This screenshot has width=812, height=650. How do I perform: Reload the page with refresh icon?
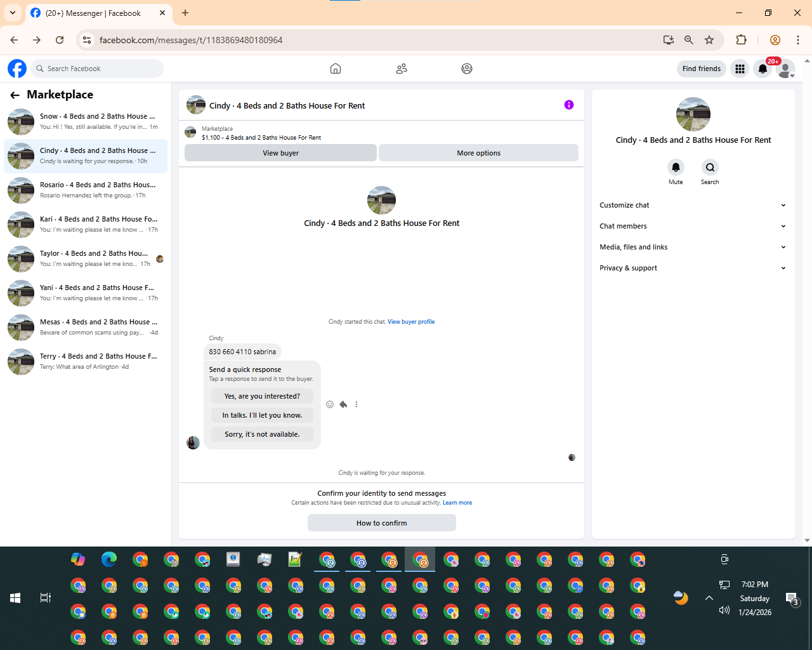coord(60,40)
